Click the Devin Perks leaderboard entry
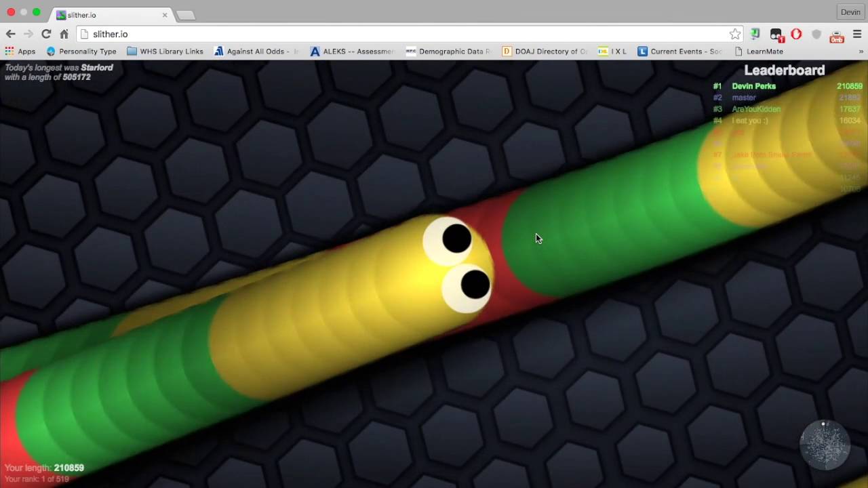This screenshot has height=488, width=868. [787, 86]
